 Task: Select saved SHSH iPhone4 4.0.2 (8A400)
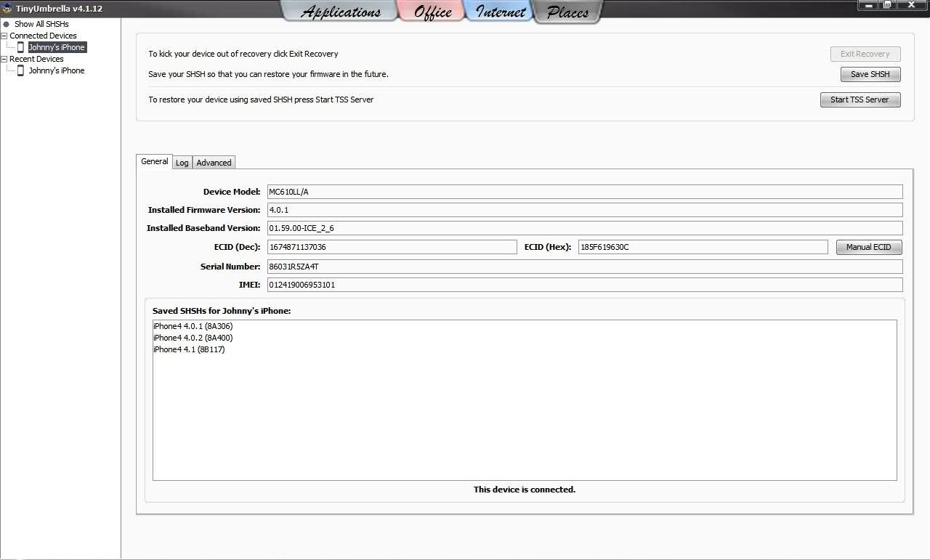(x=193, y=338)
